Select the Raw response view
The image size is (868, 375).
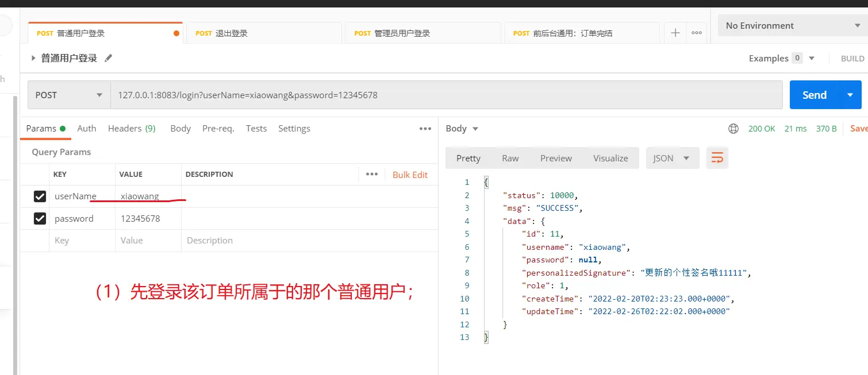[x=510, y=158]
